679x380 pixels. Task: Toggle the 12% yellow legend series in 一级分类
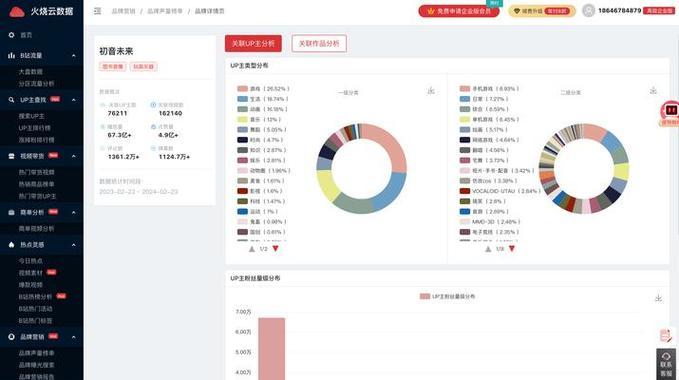(259, 119)
